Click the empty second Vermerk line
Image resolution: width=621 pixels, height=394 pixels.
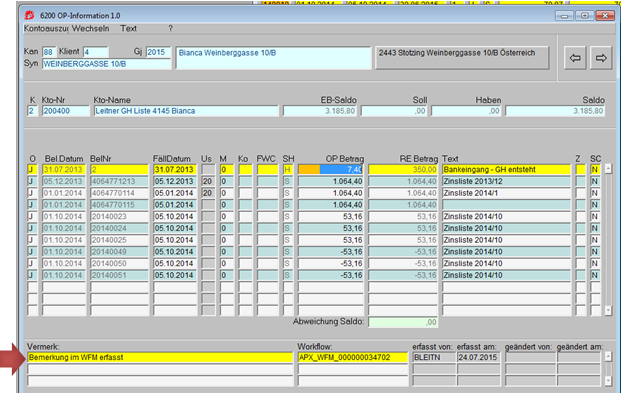click(x=160, y=369)
